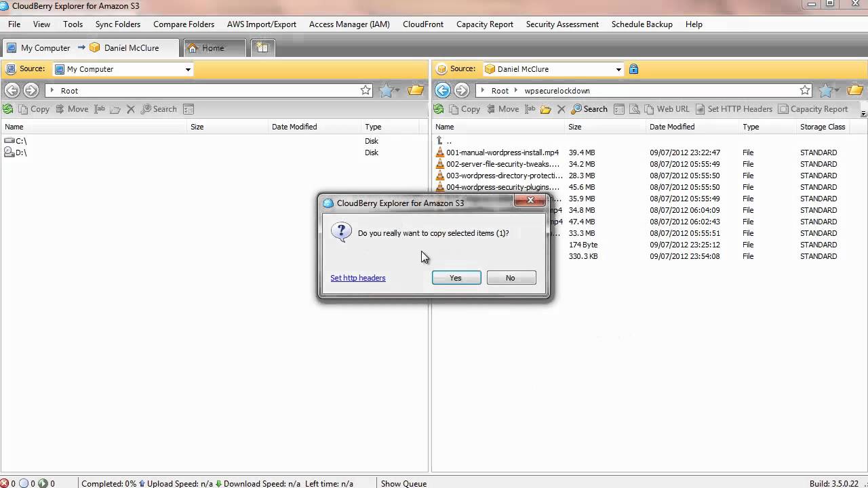Click the right pane forward arrow
This screenshot has height=488, width=868.
tap(462, 90)
